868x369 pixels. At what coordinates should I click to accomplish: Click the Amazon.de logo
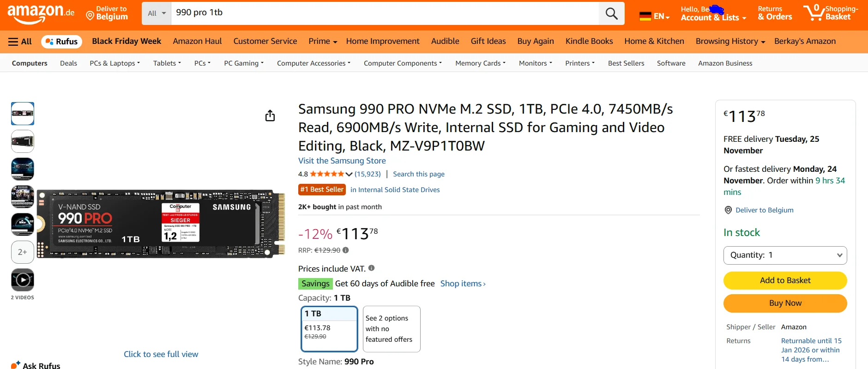(x=41, y=13)
